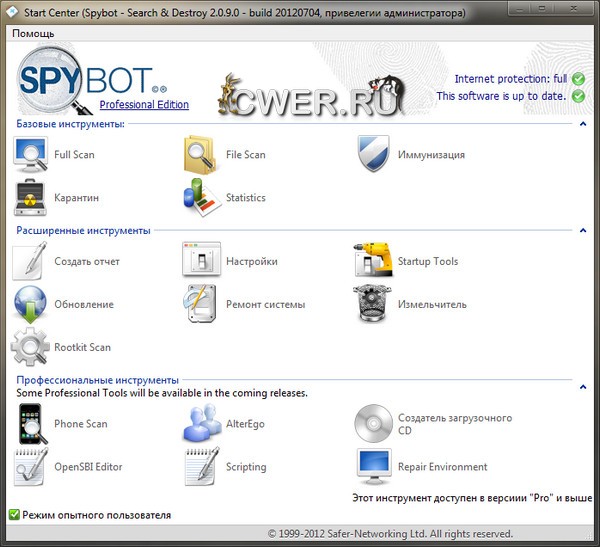Click green check beside Internet protection
The image size is (600, 547).
(x=578, y=79)
